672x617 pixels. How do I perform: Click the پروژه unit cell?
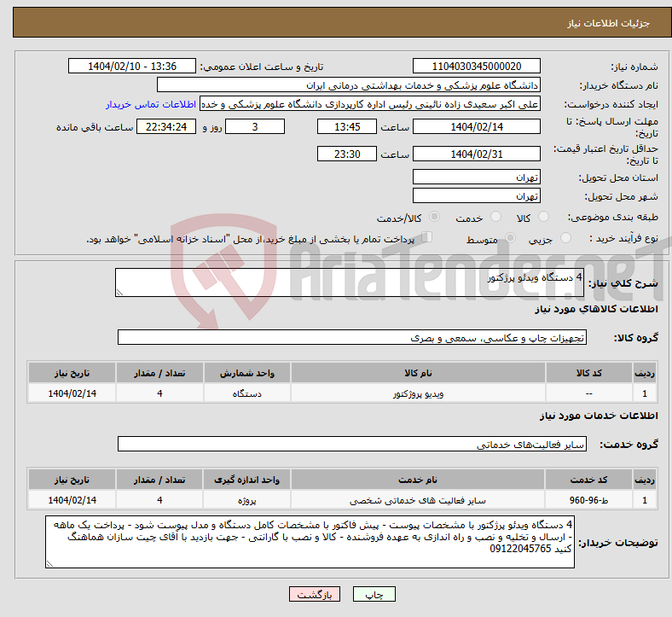(x=246, y=500)
